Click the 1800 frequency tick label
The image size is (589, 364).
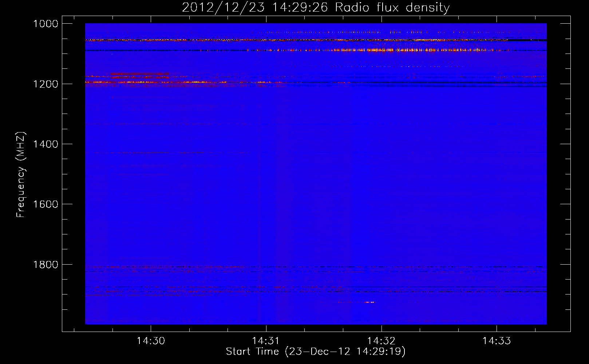(46, 265)
